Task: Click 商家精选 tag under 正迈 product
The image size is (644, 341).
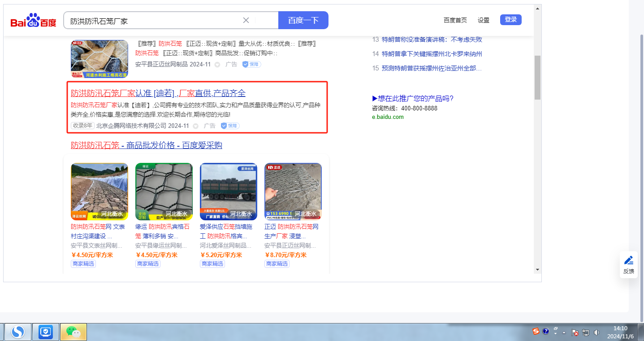Action: (x=277, y=264)
